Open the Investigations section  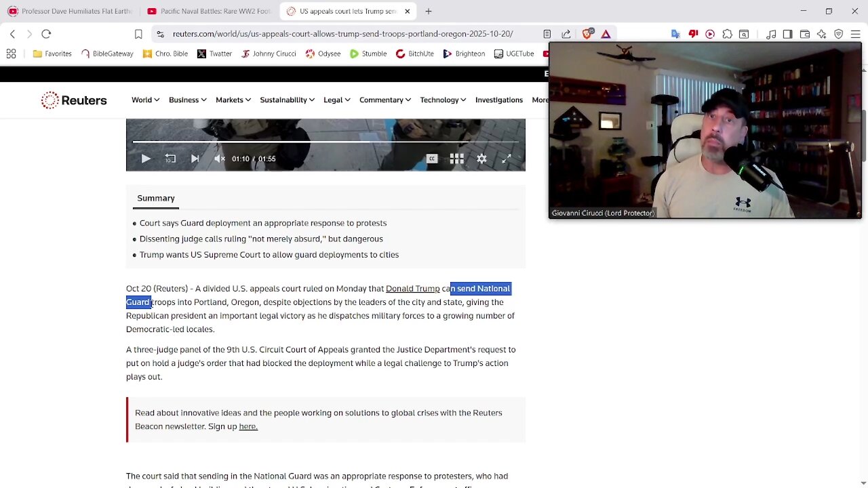tap(499, 100)
